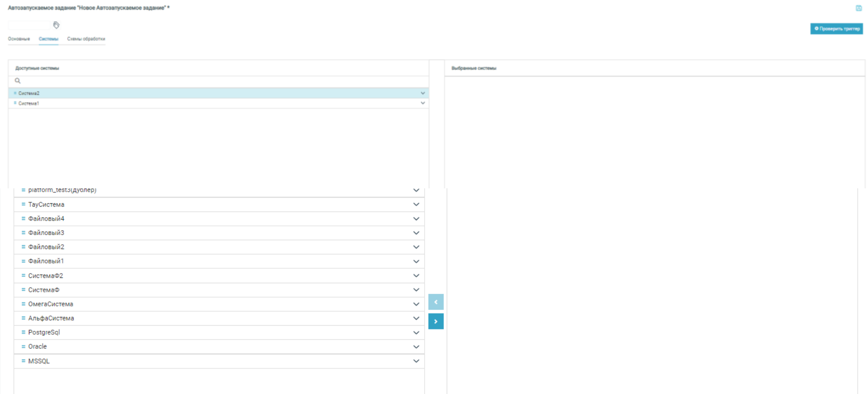Screen dimensions: 868x394
Task: Expand the Система2 row chevron
Action: tap(423, 93)
